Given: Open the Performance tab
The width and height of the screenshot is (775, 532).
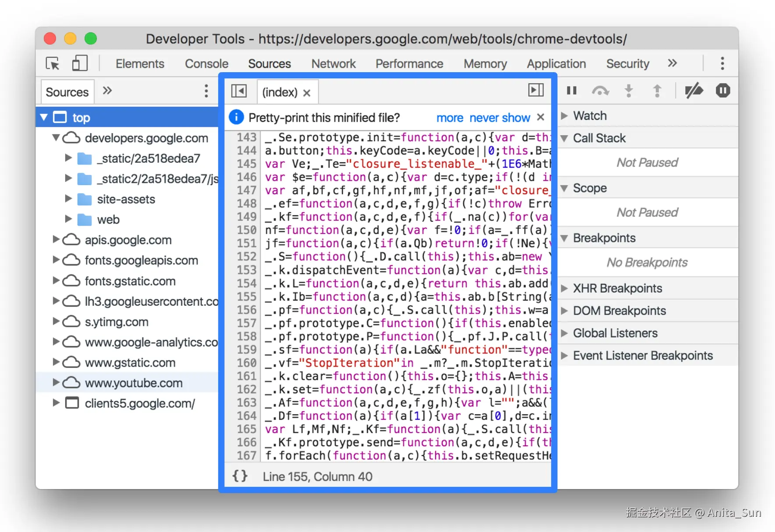Looking at the screenshot, I should 409,64.
